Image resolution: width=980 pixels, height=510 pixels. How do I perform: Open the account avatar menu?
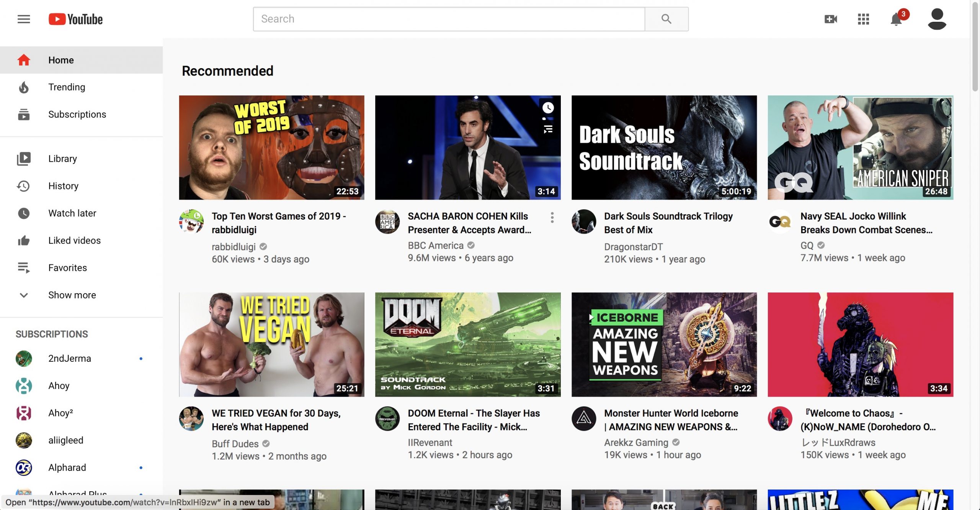(x=937, y=19)
